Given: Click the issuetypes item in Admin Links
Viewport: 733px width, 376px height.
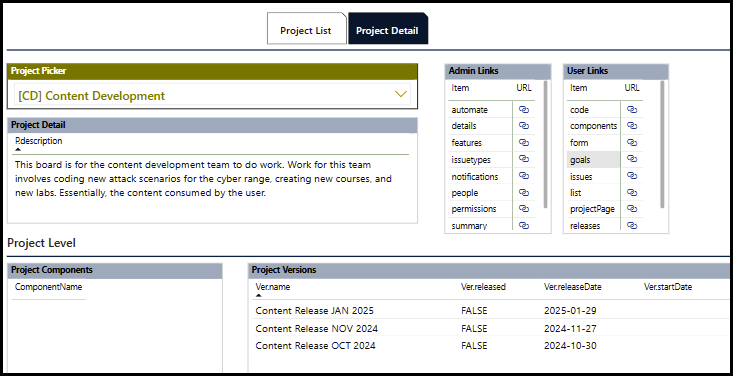Looking at the screenshot, I should coord(471,159).
